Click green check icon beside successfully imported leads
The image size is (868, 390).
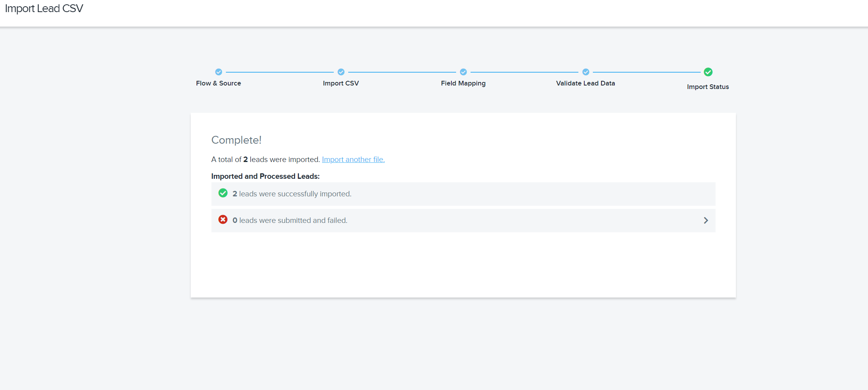(223, 193)
